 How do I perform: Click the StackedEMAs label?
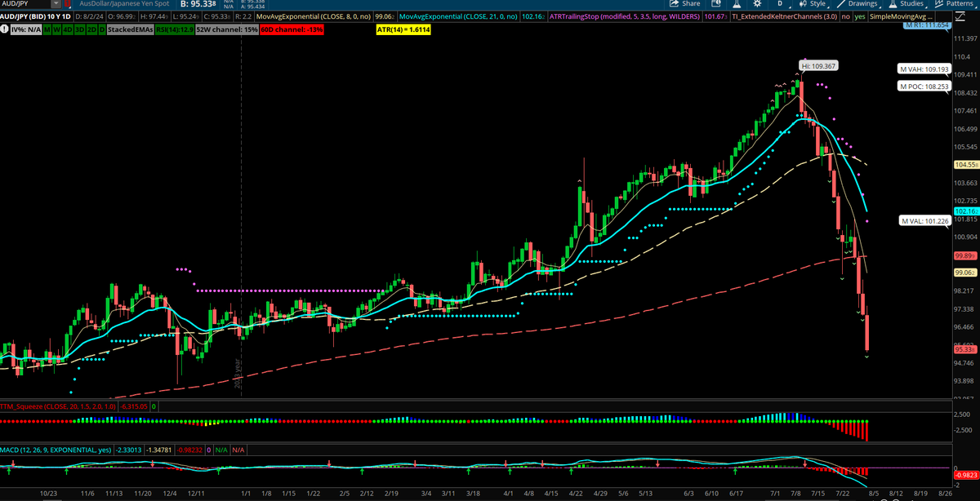[x=130, y=29]
